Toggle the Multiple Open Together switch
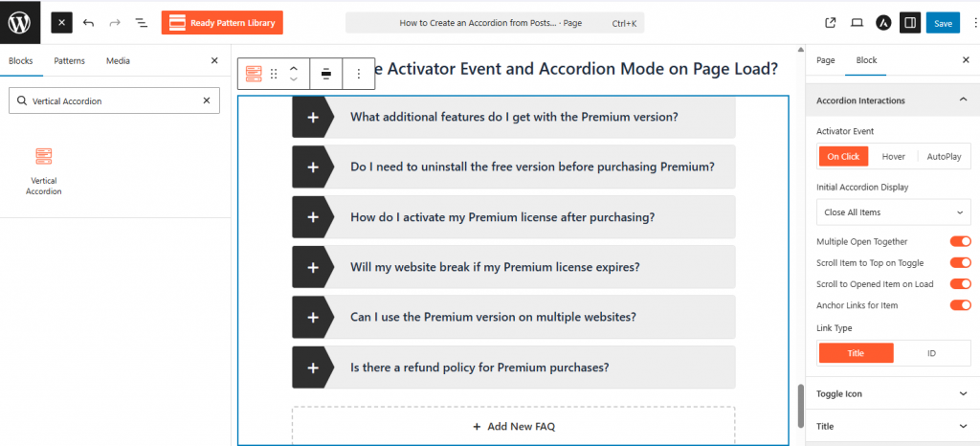The width and height of the screenshot is (980, 446). tap(960, 242)
